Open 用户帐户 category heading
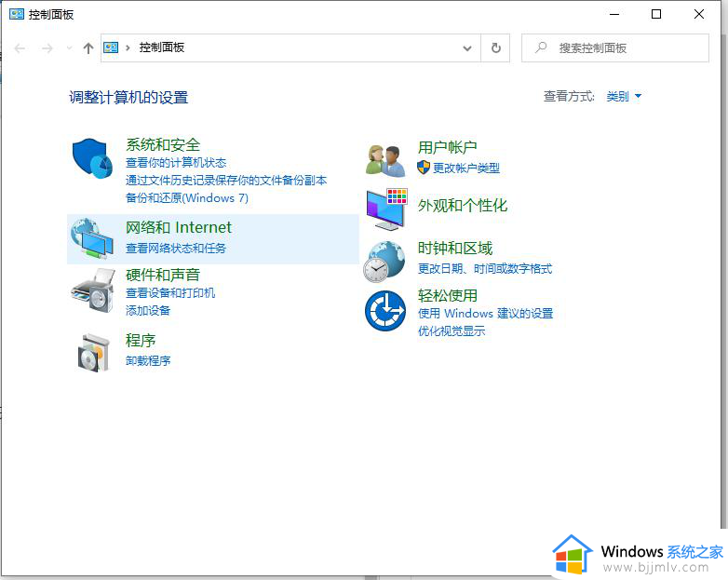The height and width of the screenshot is (580, 728). [448, 147]
